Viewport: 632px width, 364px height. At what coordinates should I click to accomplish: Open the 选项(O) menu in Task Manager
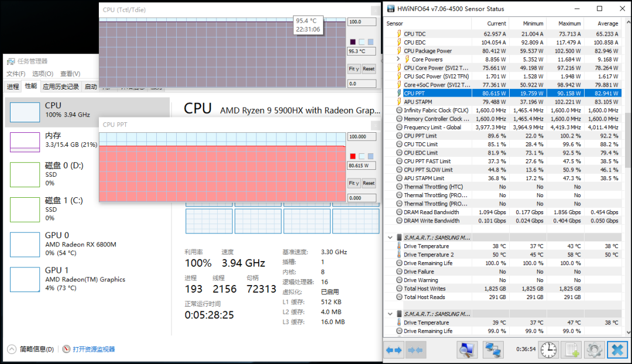coord(42,74)
